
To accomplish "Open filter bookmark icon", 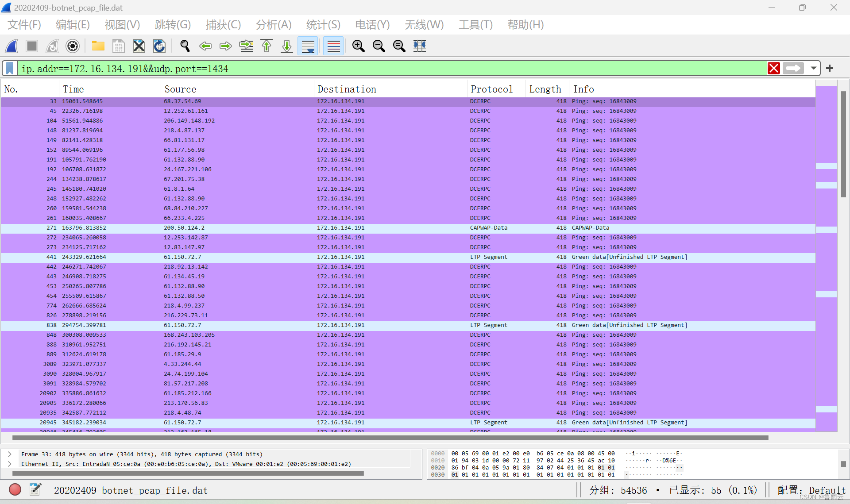I will (x=10, y=69).
